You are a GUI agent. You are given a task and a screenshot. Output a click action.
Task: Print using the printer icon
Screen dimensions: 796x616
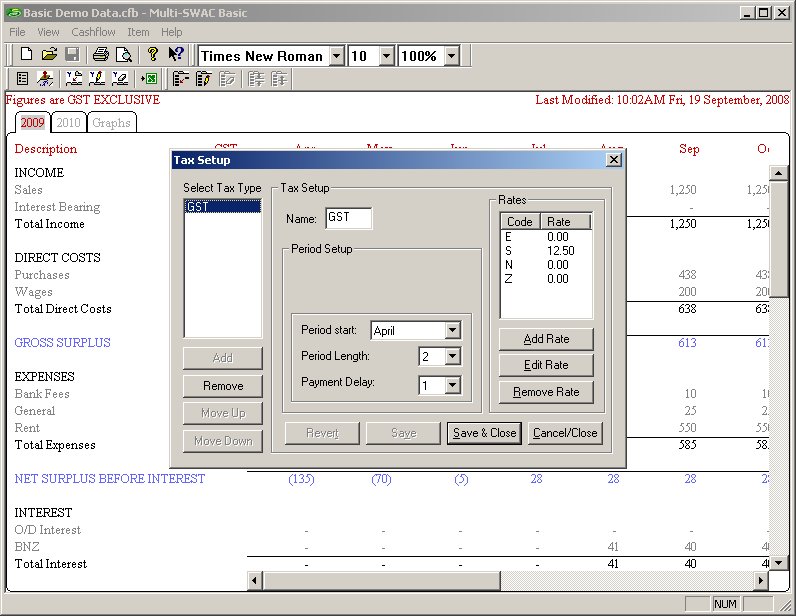click(101, 54)
